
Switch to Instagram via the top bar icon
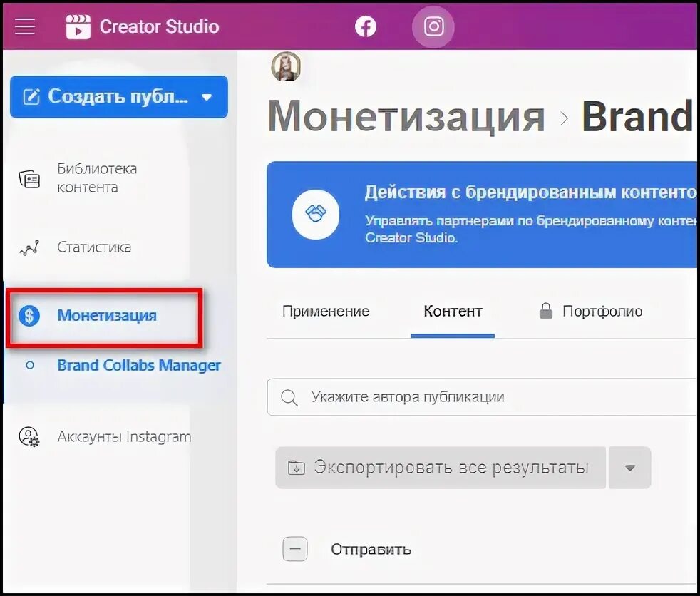pyautogui.click(x=433, y=26)
